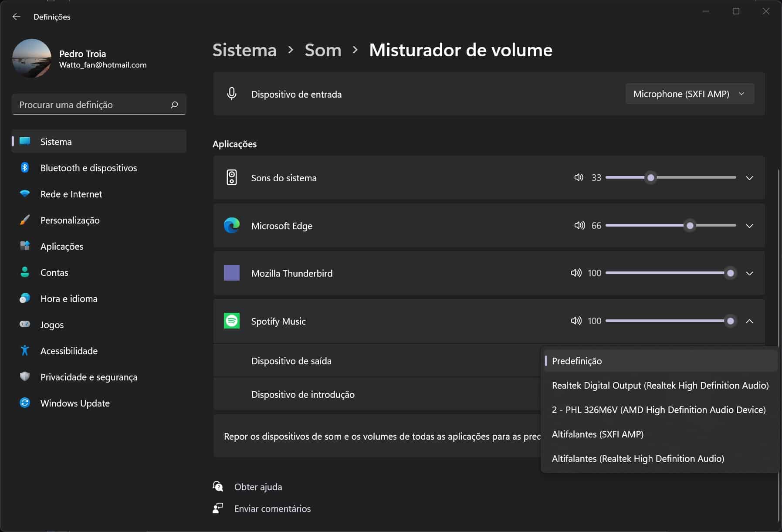Screen dimensions: 782x532
Task: Go to Som breadcrumb link
Action: (x=323, y=50)
